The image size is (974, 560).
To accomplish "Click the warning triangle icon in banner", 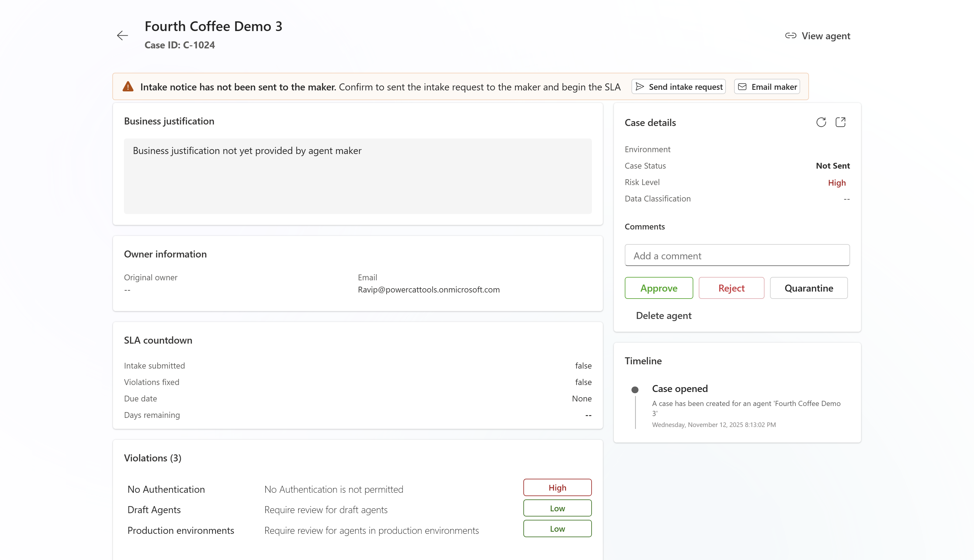I will coord(128,86).
